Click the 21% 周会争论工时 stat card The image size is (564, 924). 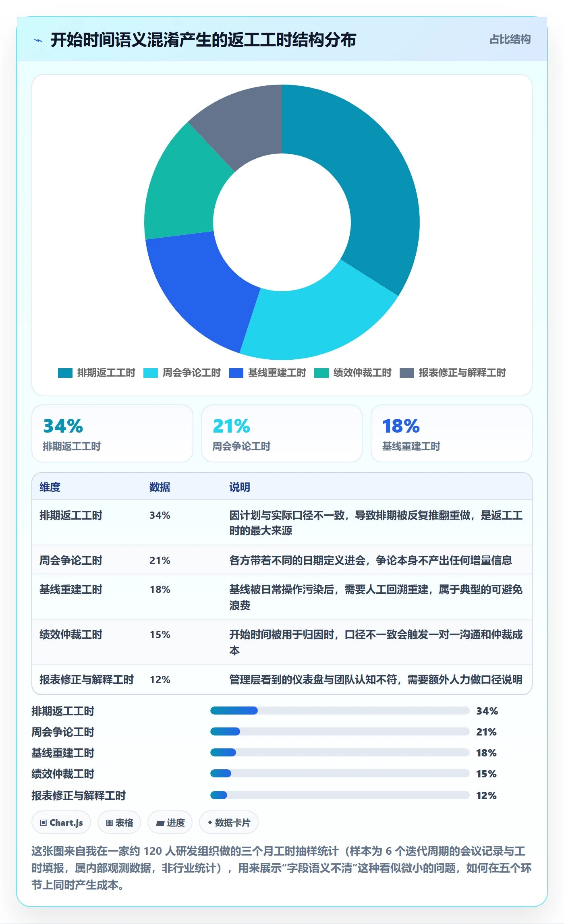click(x=282, y=433)
